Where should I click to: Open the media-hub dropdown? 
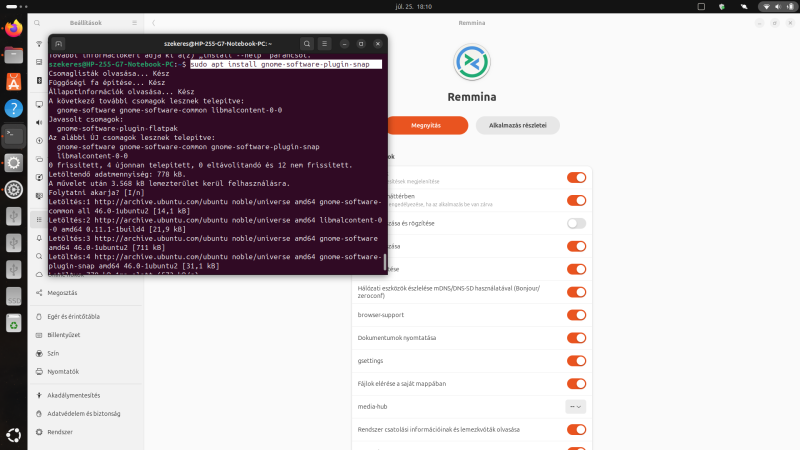[576, 407]
